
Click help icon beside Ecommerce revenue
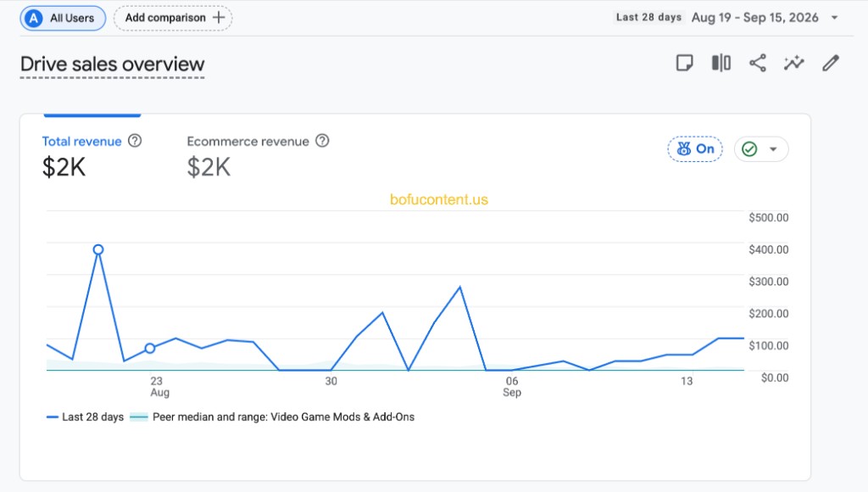coord(322,141)
